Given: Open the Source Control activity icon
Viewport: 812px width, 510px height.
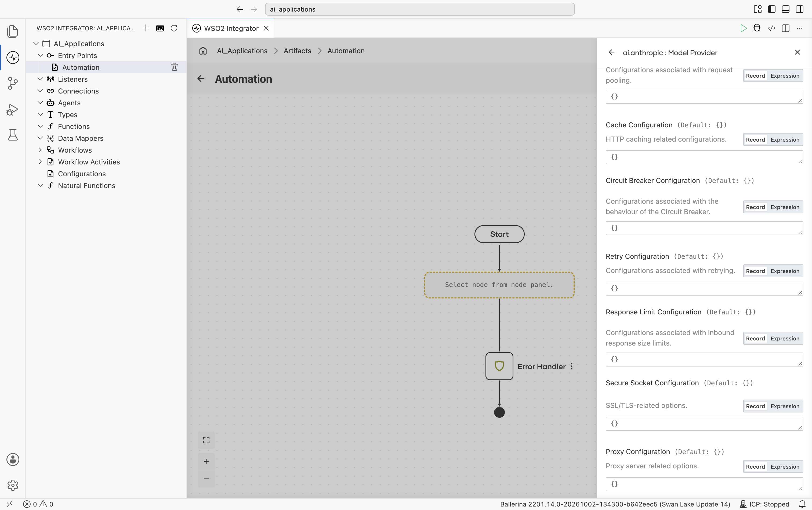Looking at the screenshot, I should pyautogui.click(x=13, y=83).
